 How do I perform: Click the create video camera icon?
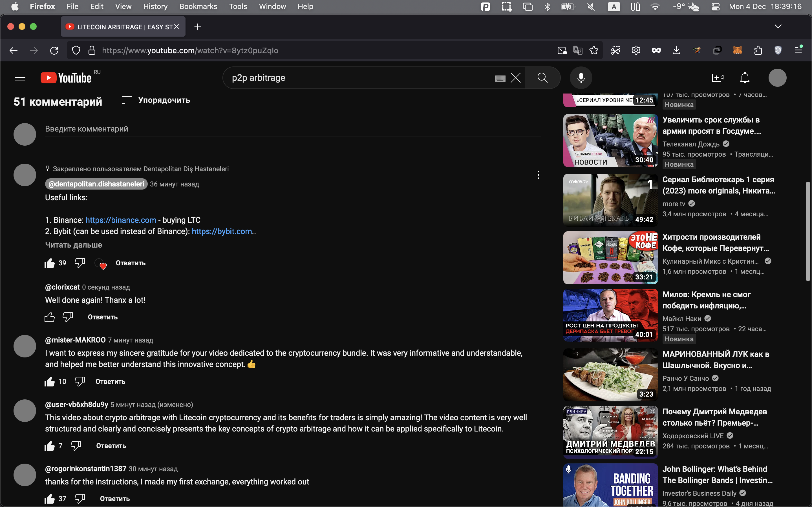pos(717,78)
